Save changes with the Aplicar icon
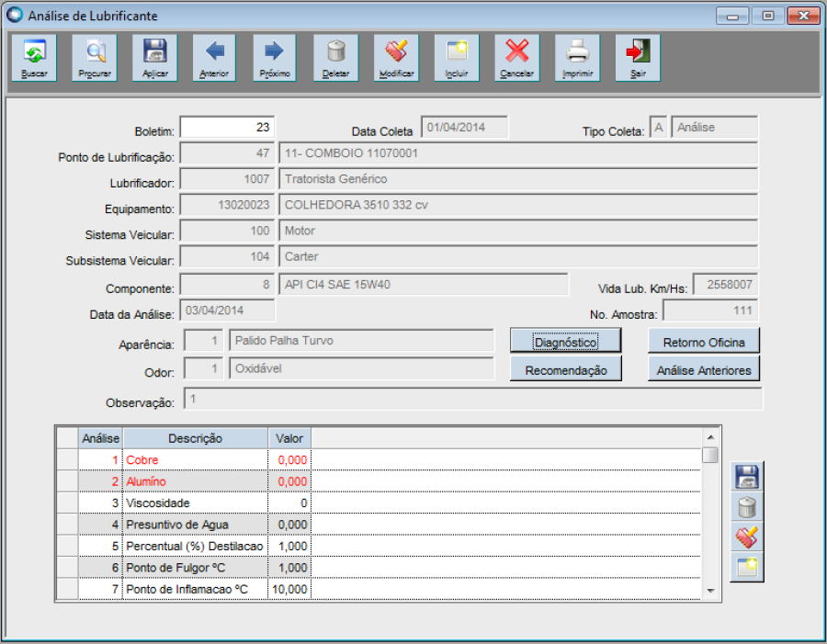This screenshot has width=827, height=644. point(155,58)
